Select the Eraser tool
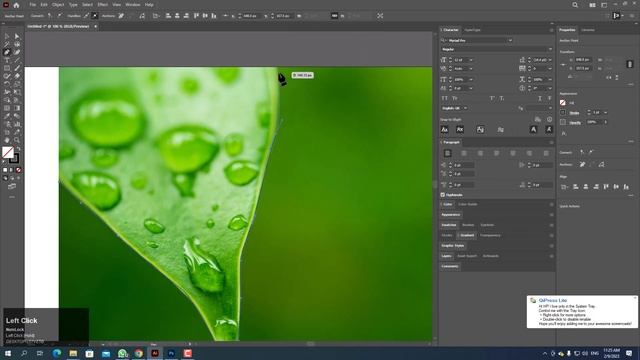640x360 pixels. click(17, 76)
